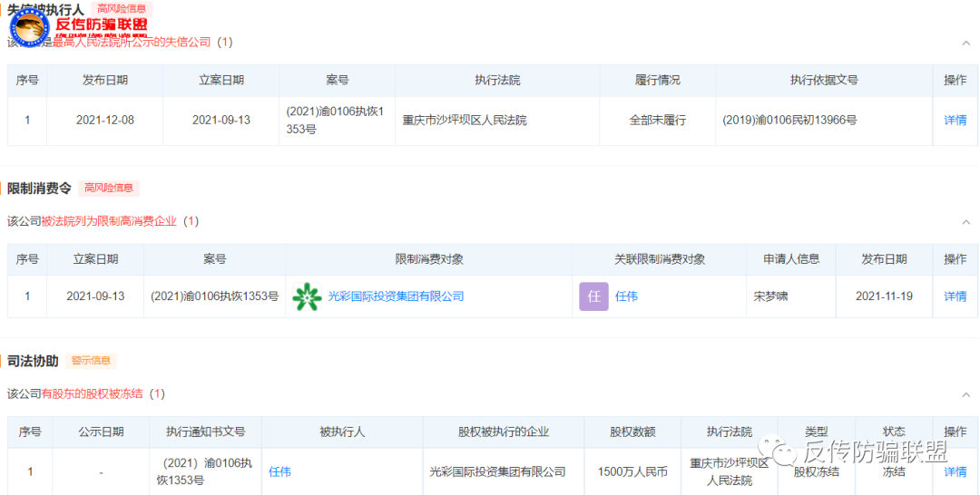Select the 履行情况 column header
The width and height of the screenshot is (980, 495).
[x=658, y=81]
